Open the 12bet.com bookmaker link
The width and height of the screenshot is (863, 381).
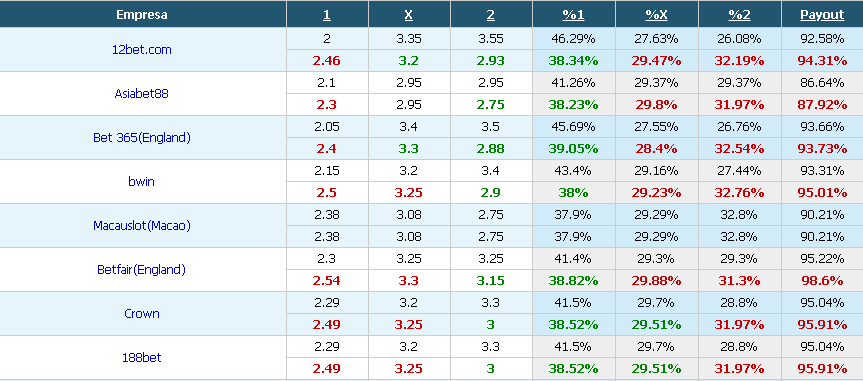coord(141,50)
